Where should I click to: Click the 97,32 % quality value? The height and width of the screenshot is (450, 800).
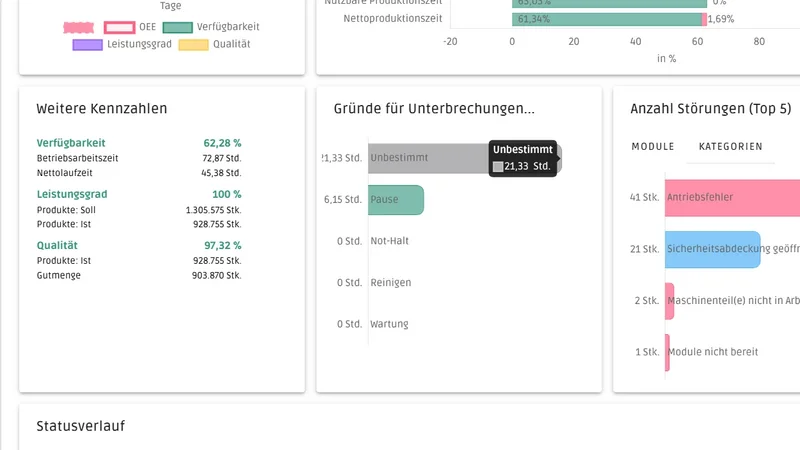pyautogui.click(x=223, y=245)
